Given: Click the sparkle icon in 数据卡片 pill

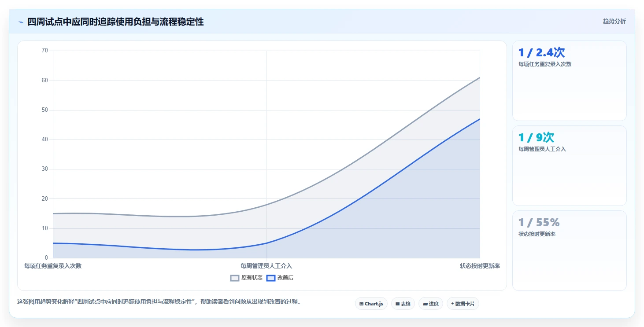Looking at the screenshot, I should click(452, 304).
